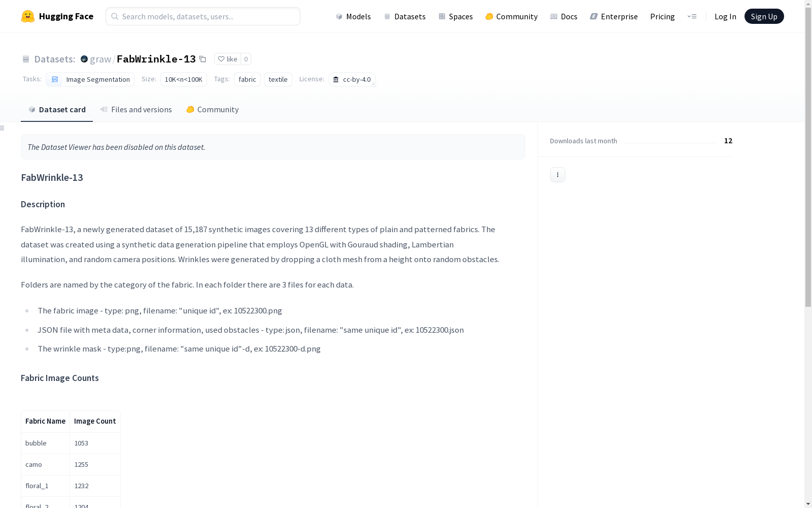812x508 pixels.
Task: Open Community in the top navigation
Action: tap(512, 16)
